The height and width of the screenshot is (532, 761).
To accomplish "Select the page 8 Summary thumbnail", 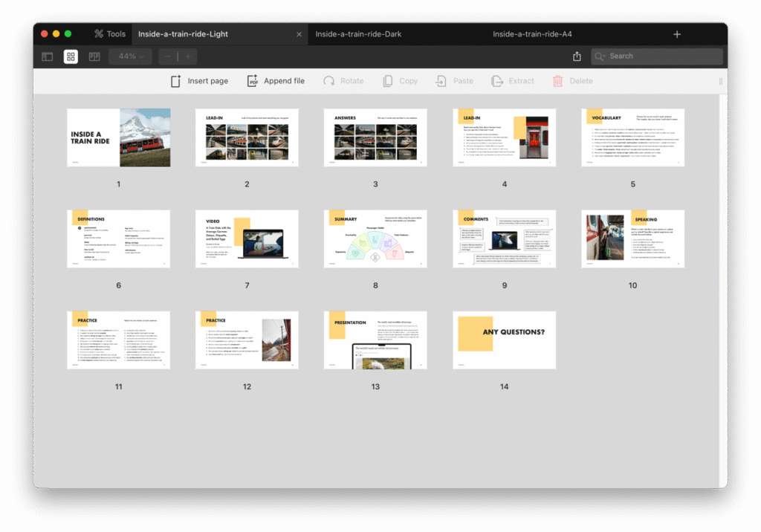I will (375, 239).
